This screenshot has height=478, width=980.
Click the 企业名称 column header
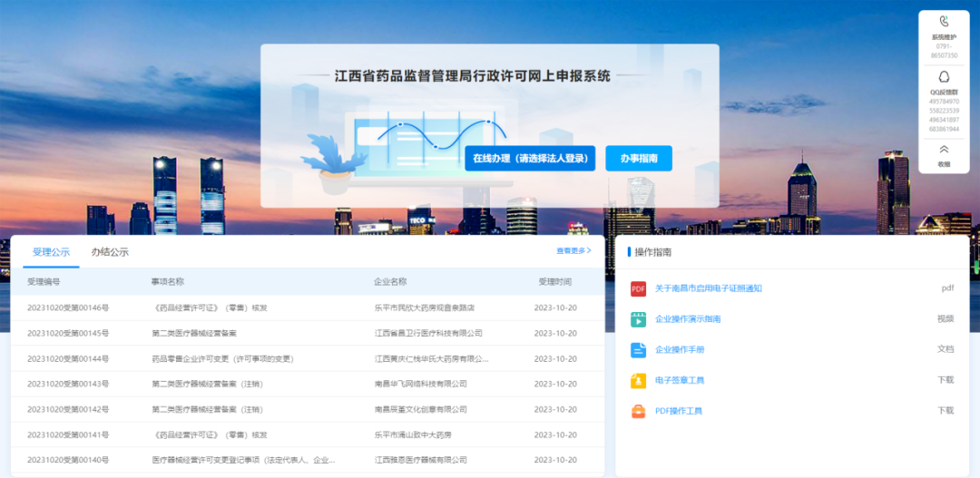coord(390,282)
